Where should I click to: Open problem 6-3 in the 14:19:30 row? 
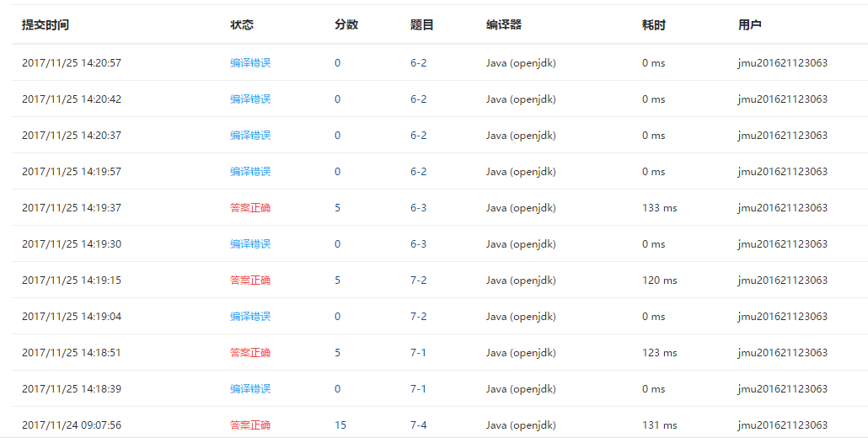(419, 244)
